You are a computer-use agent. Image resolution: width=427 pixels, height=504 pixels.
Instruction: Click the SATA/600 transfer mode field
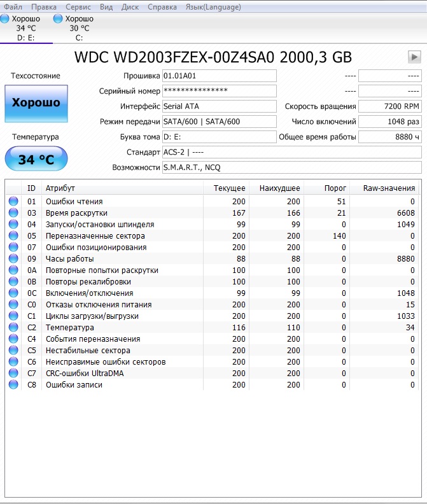pos(220,122)
